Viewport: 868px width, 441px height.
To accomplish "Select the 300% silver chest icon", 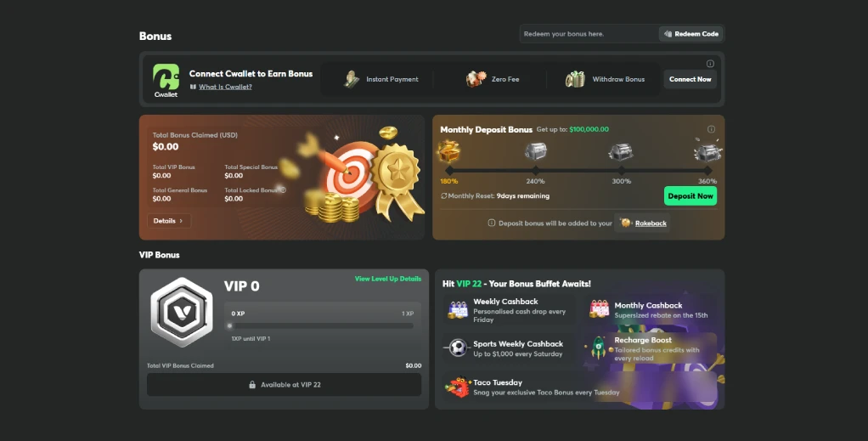I will pyautogui.click(x=621, y=151).
